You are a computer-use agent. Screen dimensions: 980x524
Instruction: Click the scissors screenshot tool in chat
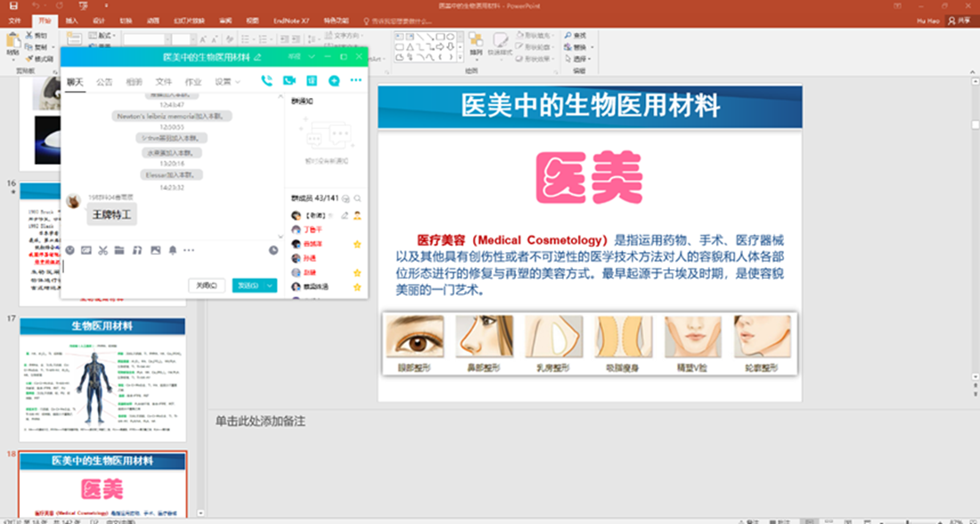[103, 250]
